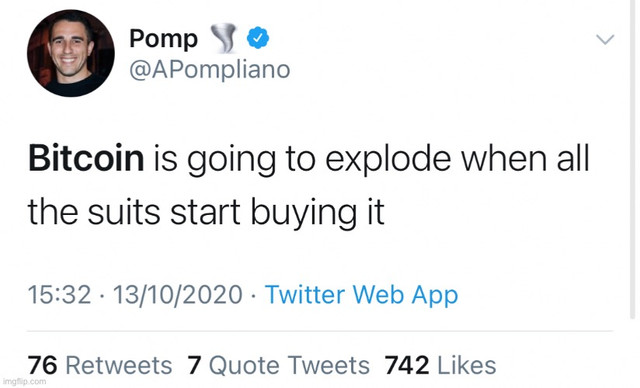Open the Pomp display name profile

(163, 39)
